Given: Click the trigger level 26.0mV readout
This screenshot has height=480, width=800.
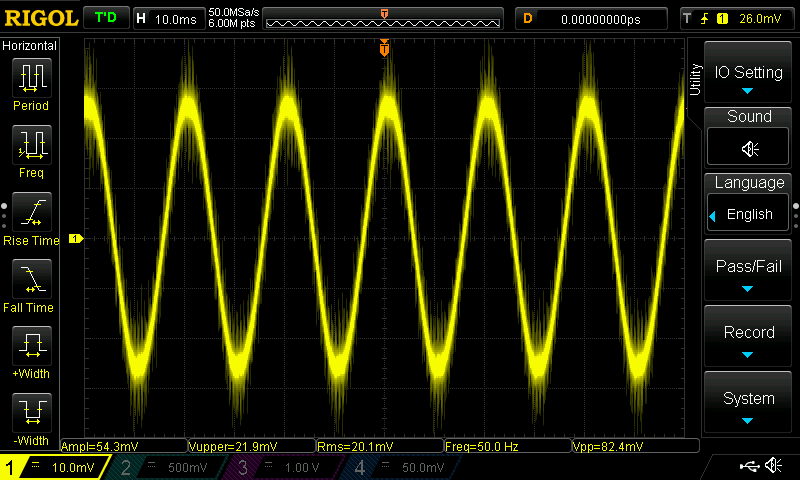Looking at the screenshot, I should point(760,19).
